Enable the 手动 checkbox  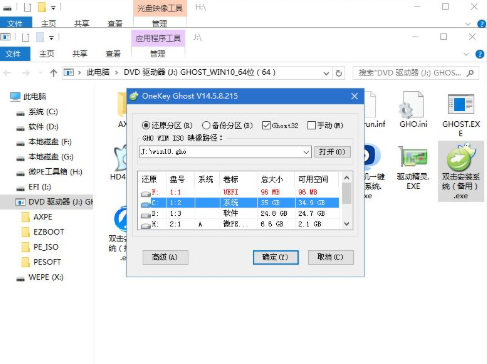point(311,125)
